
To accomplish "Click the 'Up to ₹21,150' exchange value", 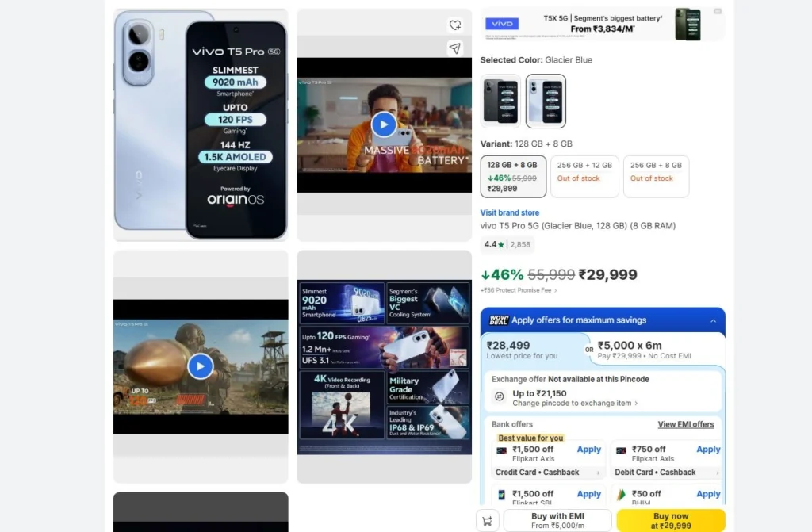I will pyautogui.click(x=539, y=394).
